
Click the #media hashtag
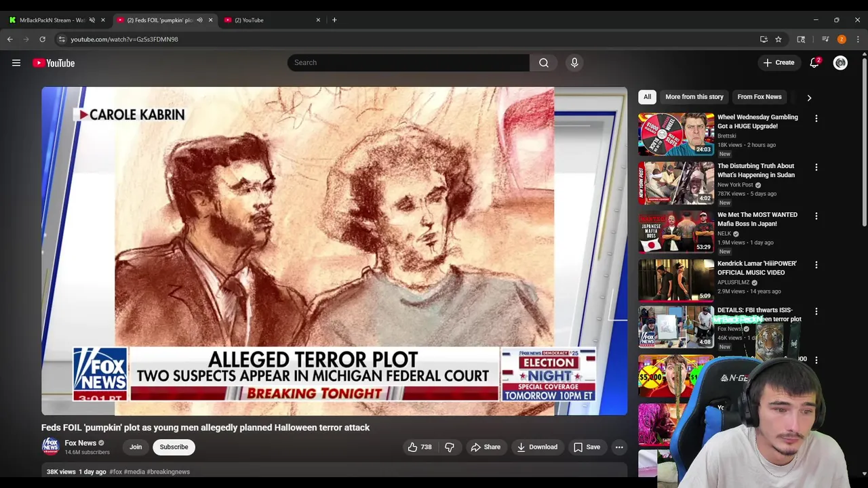(134, 472)
